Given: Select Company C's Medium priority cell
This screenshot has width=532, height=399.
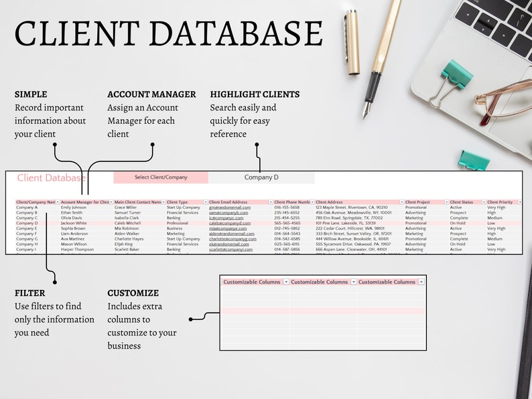Looking at the screenshot, I should [x=494, y=218].
